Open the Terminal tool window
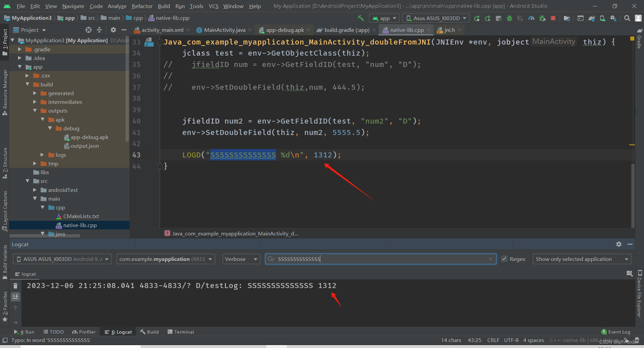The height and width of the screenshot is (348, 644). coord(181,332)
